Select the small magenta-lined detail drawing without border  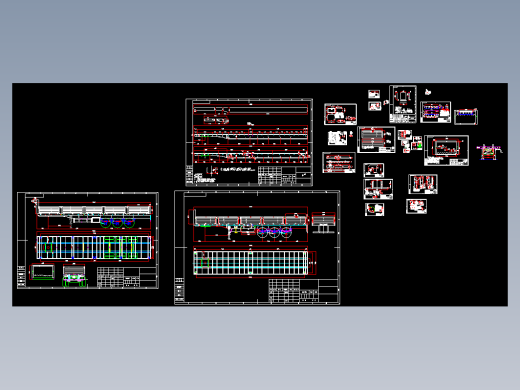point(489,152)
